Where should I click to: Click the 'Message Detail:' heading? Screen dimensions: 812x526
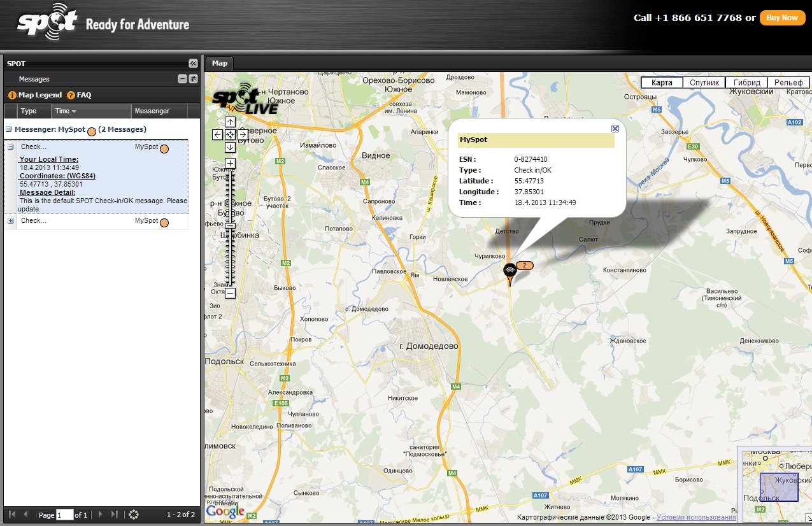(x=47, y=192)
